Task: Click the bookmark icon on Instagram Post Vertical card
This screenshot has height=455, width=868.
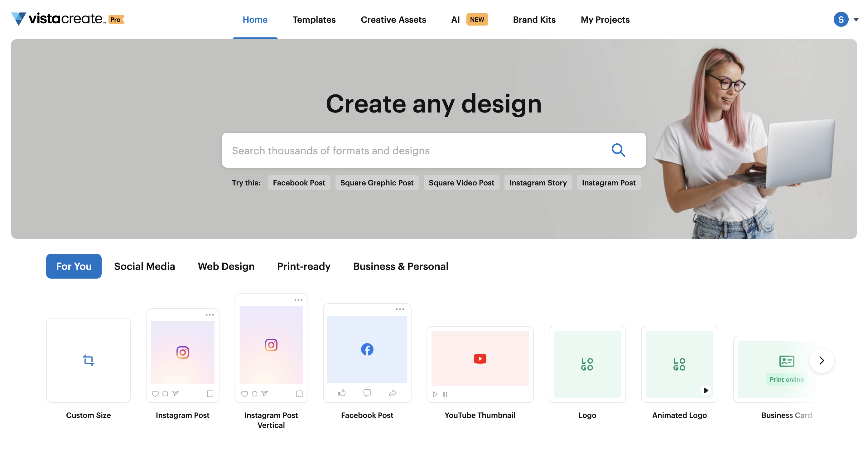Action: point(299,393)
